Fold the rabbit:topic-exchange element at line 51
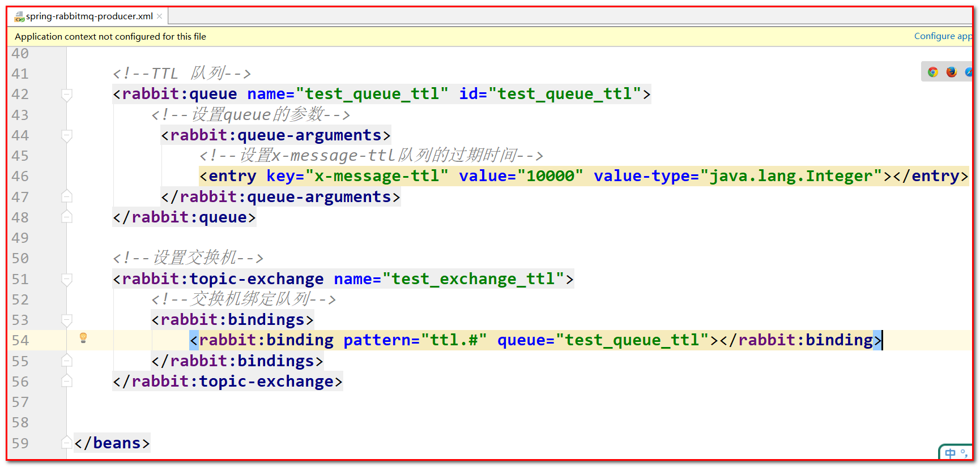This screenshot has width=980, height=467. 67,279
